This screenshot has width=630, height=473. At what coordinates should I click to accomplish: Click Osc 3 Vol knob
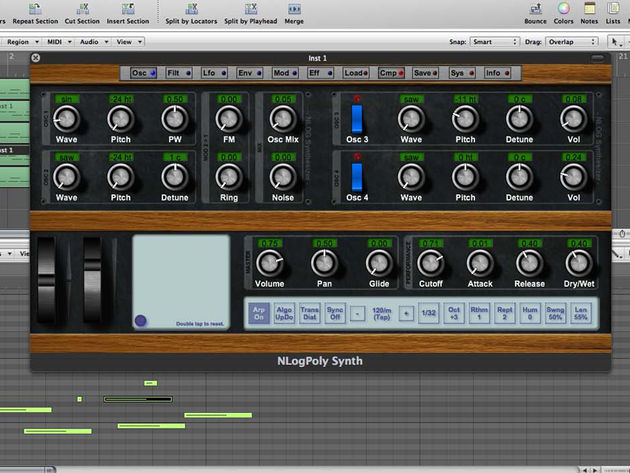click(573, 119)
